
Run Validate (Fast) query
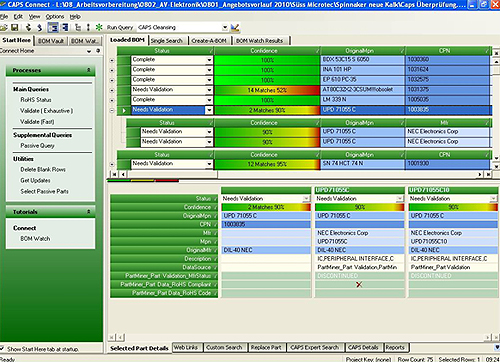pyautogui.click(x=37, y=122)
